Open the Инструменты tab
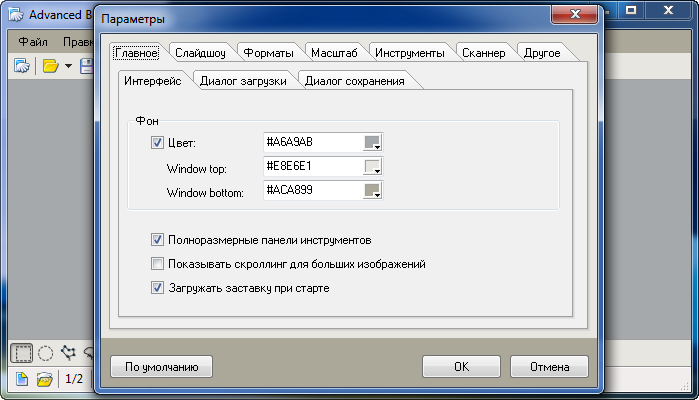 tap(410, 53)
